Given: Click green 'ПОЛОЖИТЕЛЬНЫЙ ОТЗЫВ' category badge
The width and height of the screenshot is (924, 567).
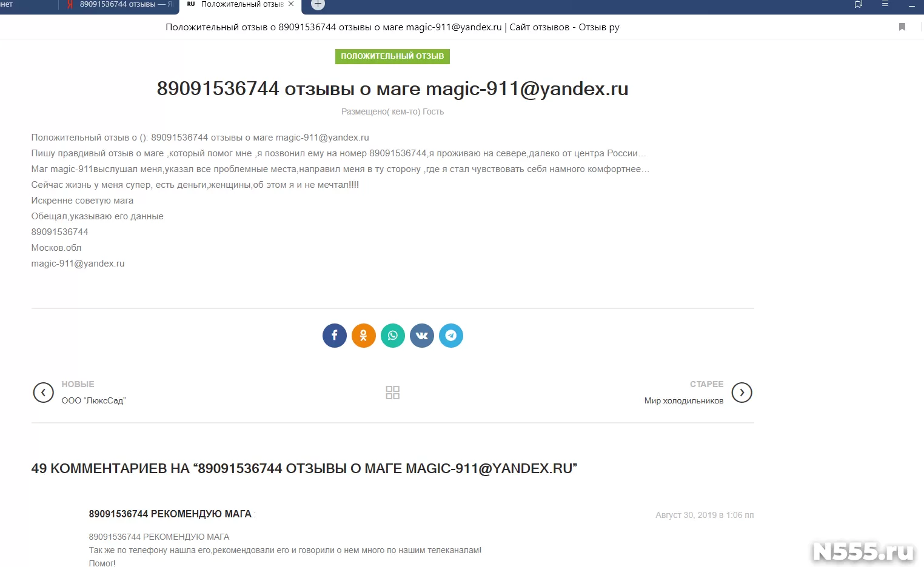Looking at the screenshot, I should click(392, 56).
